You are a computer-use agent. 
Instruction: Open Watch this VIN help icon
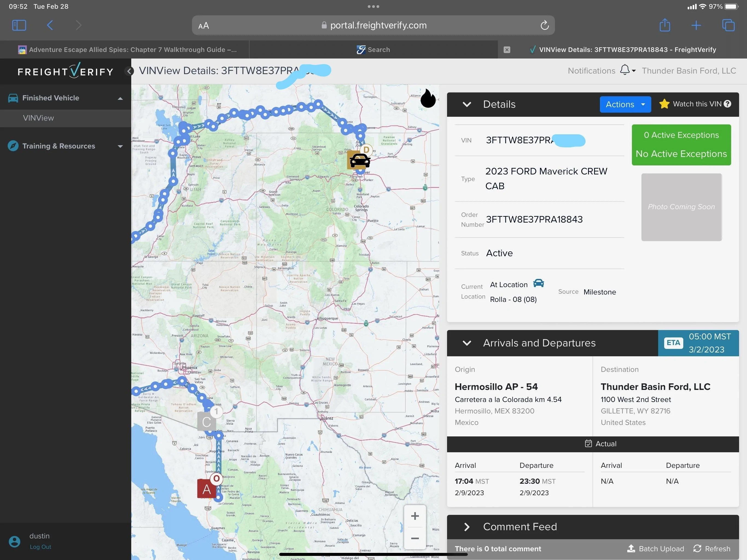click(x=727, y=104)
